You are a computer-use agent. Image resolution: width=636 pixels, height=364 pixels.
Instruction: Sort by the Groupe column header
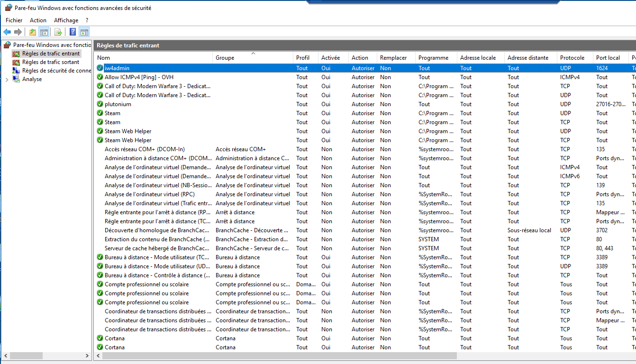[253, 58]
